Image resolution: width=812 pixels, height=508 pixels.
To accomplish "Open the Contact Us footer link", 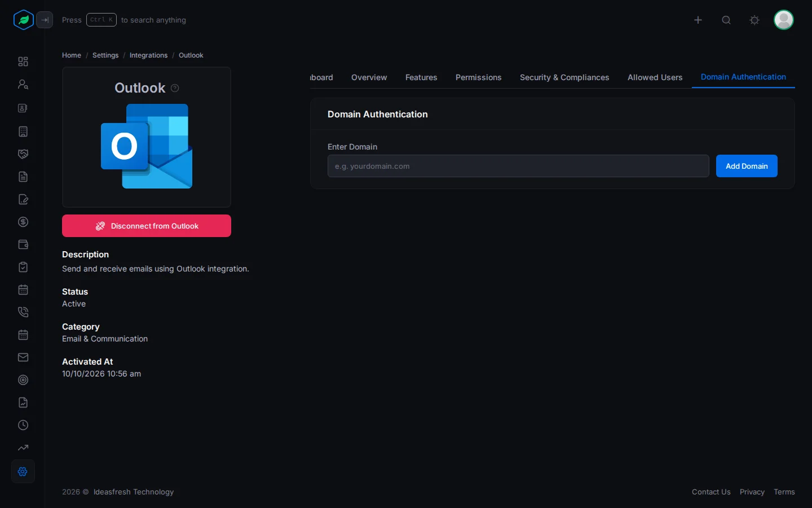I will coord(711,492).
